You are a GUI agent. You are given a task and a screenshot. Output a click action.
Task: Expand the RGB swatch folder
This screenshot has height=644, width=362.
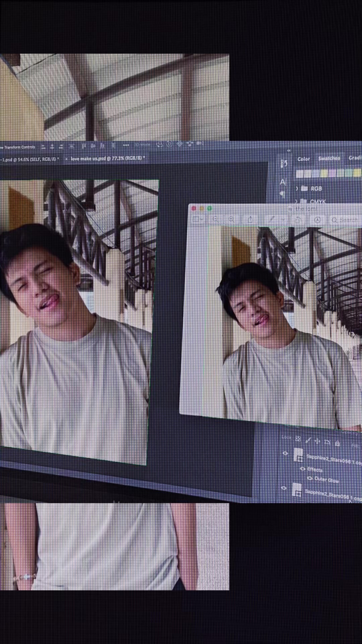(297, 189)
